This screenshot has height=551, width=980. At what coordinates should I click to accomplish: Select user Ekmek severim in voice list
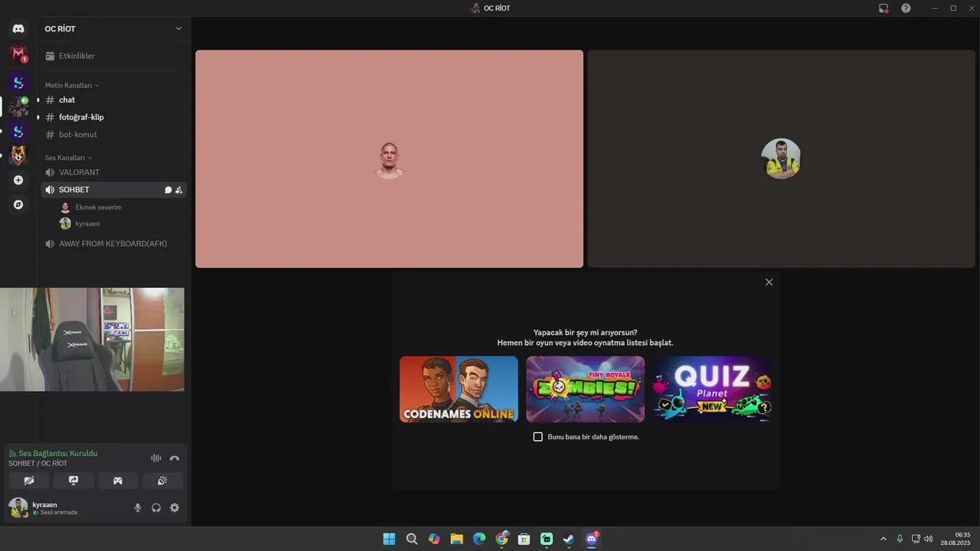tap(121, 207)
